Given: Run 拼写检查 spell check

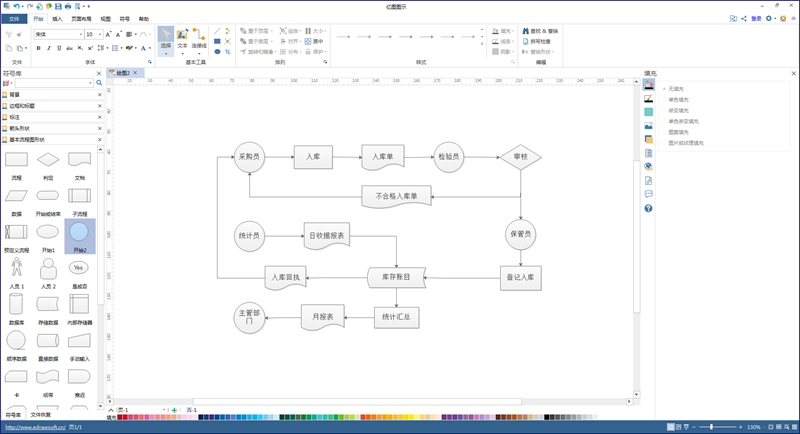Looking at the screenshot, I should pos(537,41).
